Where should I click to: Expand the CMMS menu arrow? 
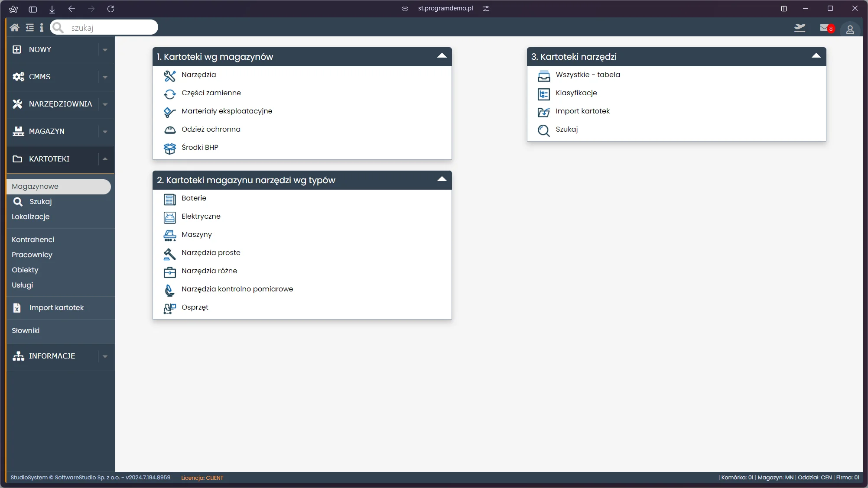click(105, 77)
